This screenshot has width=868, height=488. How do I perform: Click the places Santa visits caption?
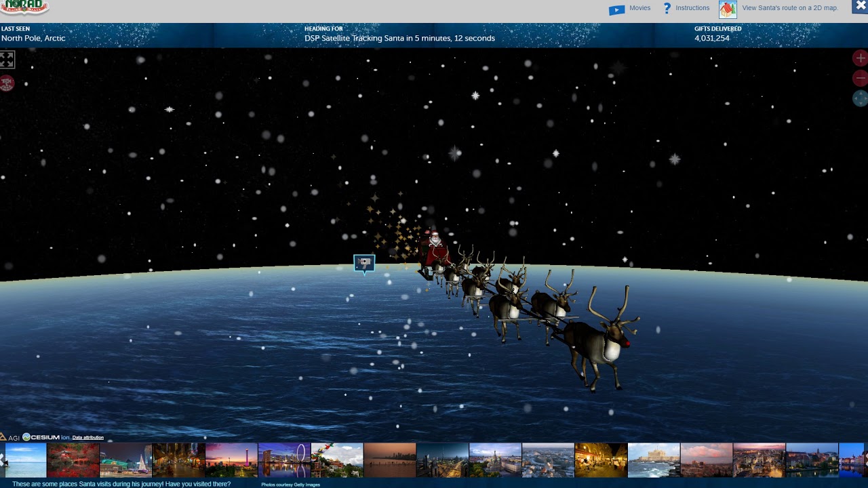[121, 484]
